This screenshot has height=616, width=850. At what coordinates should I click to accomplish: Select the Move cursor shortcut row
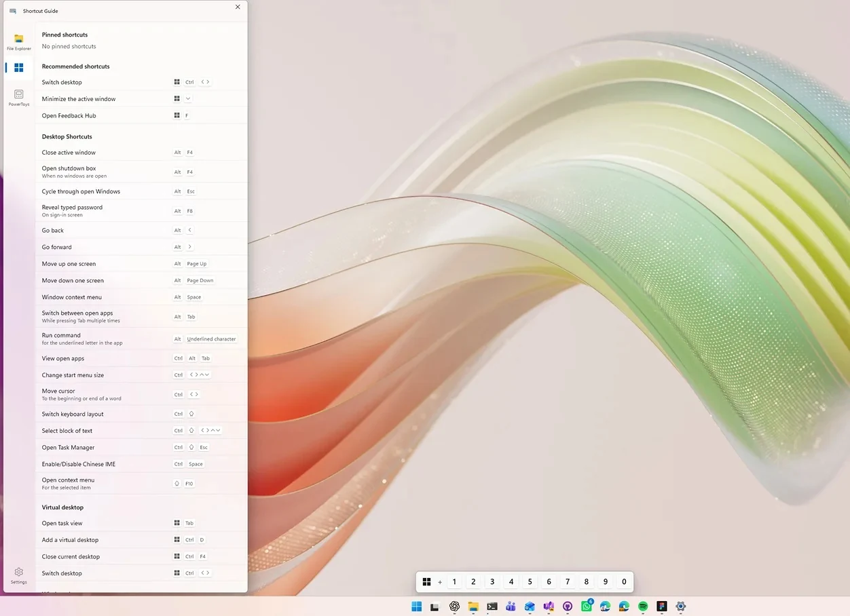[x=141, y=395]
